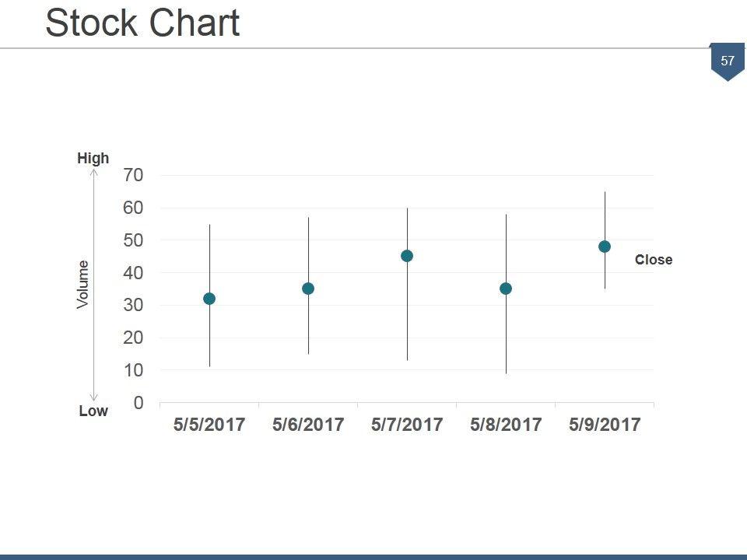Image resolution: width=747 pixels, height=560 pixels.
Task: Select the High axis label
Action: click(x=93, y=159)
